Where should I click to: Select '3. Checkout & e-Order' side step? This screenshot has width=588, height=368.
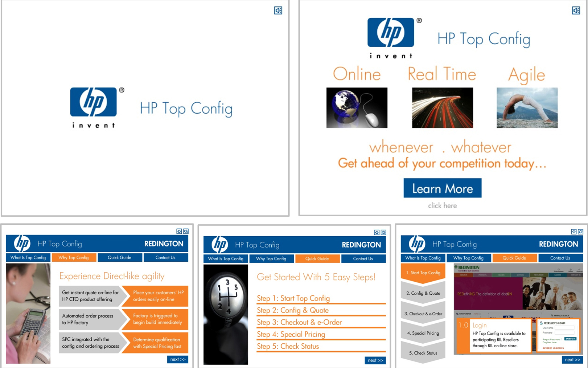coord(423,314)
